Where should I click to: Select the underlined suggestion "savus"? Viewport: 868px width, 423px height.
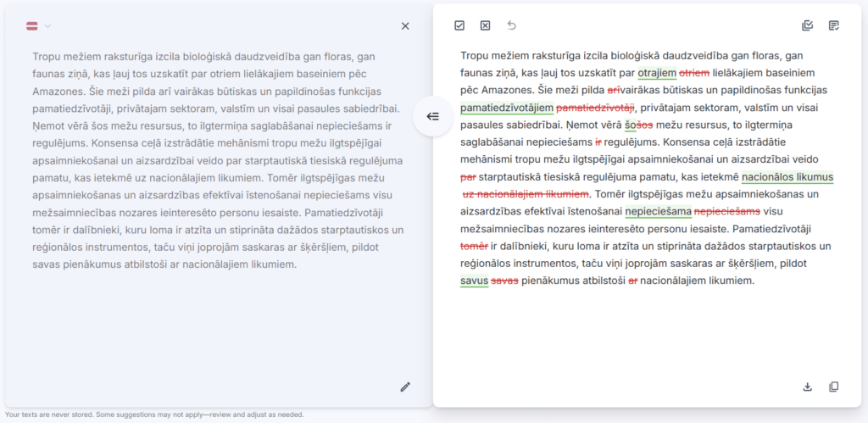[x=475, y=281]
